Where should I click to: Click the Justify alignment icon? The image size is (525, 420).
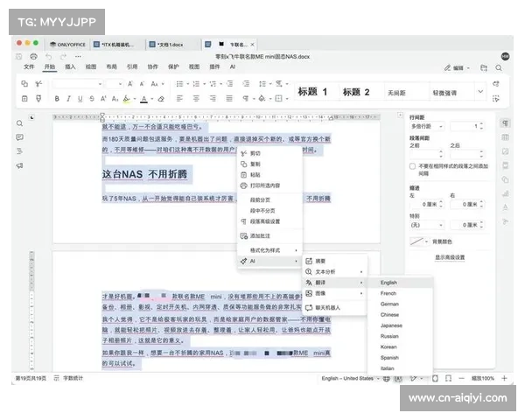click(x=229, y=99)
